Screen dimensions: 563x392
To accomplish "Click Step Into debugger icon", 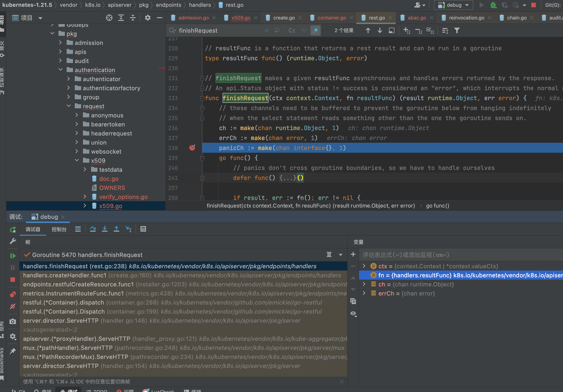I will click(x=104, y=229).
